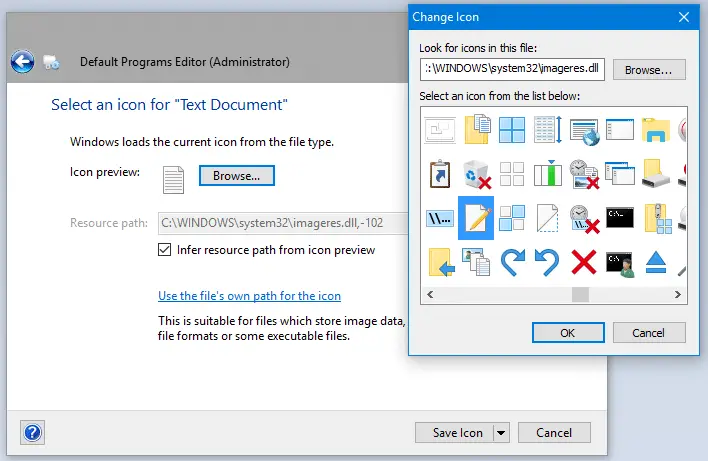Screen dimensions: 708x461
Task: Choose the window with globe icon
Action: tap(584, 131)
